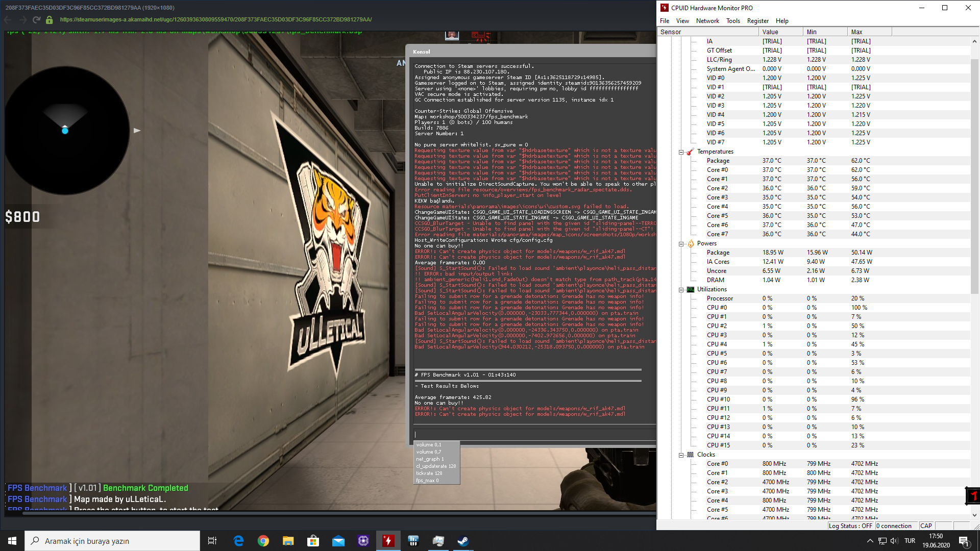The image size is (980, 551).
Task: Select 'volume 0.7' console suggestion
Action: point(436,452)
